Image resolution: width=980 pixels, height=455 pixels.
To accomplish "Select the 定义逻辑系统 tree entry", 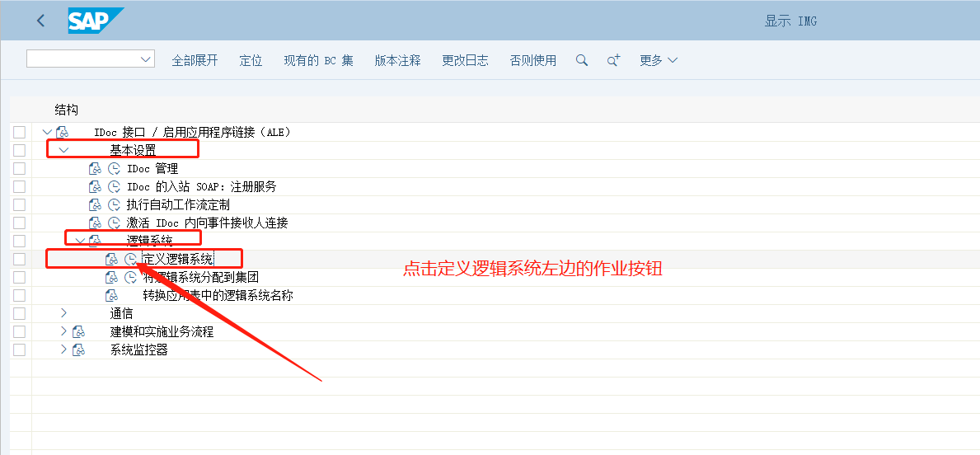I will tap(177, 259).
